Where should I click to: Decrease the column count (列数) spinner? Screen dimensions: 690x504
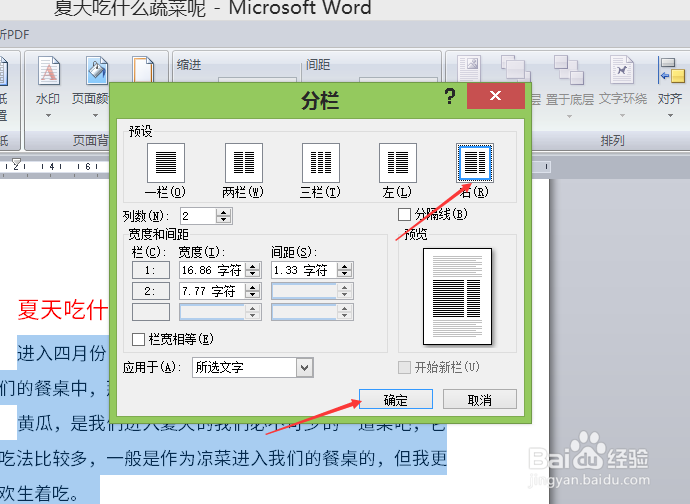tap(224, 219)
